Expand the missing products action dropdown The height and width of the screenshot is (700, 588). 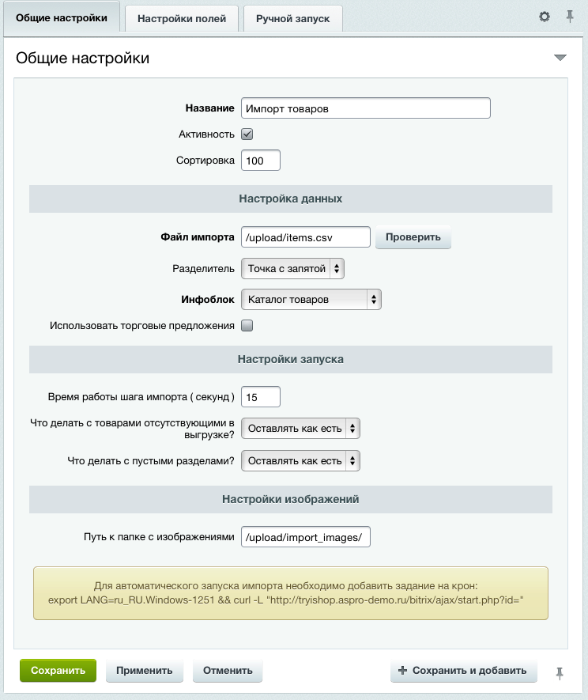pos(300,429)
